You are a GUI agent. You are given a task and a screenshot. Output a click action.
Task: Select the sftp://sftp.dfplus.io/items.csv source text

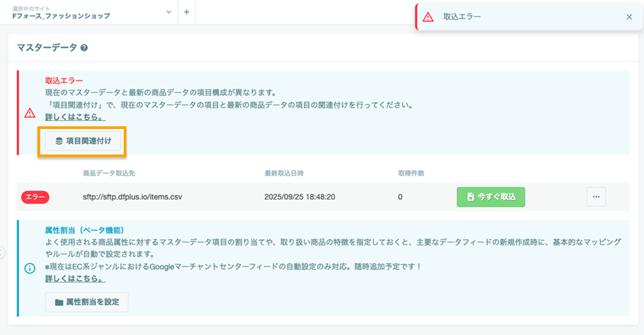[132, 197]
